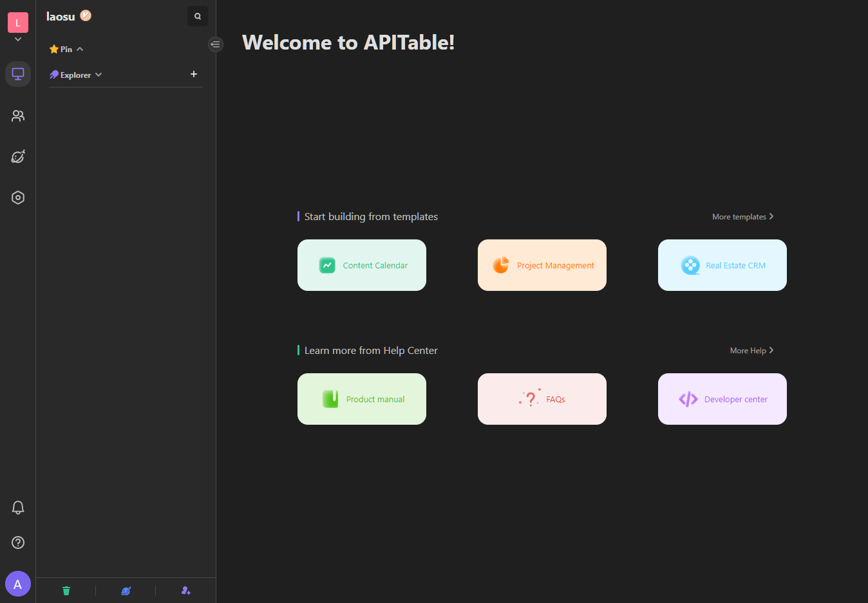This screenshot has width=868, height=603.
Task: Open the Developer center card
Action: tap(722, 399)
